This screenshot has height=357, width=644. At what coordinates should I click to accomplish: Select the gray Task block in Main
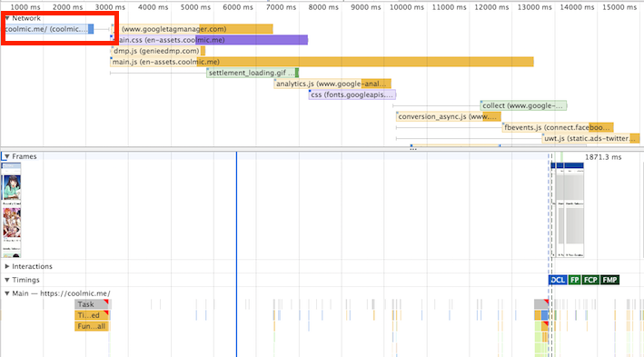click(92, 304)
